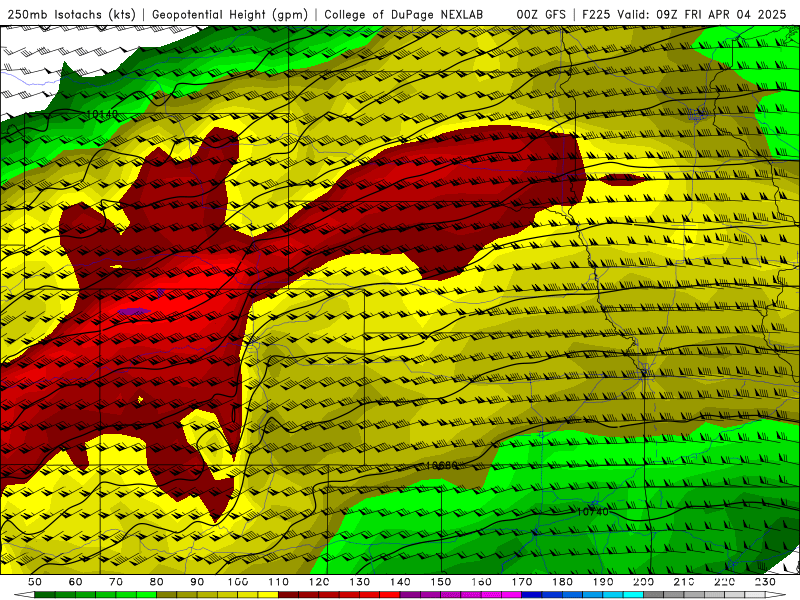Image resolution: width=800 pixels, height=600 pixels.
Task: Click the 220 knot colorbar label
Action: 725,582
